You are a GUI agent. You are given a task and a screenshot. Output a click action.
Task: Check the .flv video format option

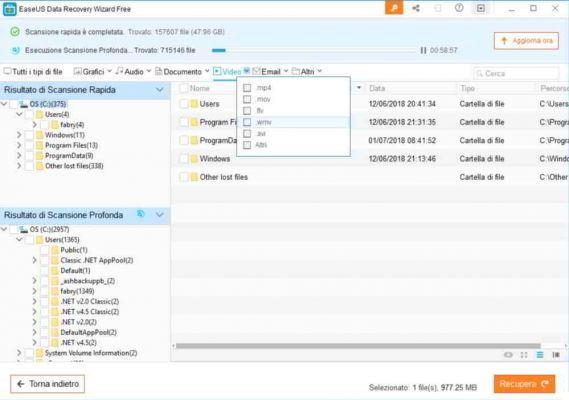(x=247, y=110)
